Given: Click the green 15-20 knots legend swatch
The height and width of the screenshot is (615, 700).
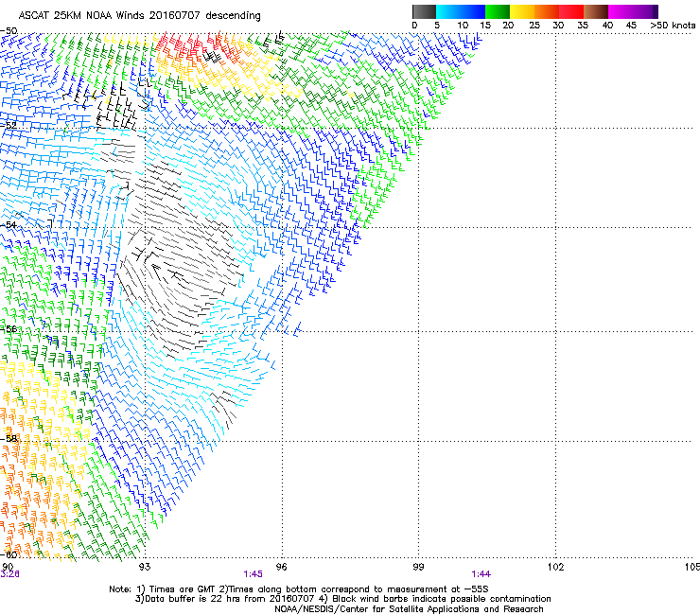Looking at the screenshot, I should pyautogui.click(x=498, y=11).
